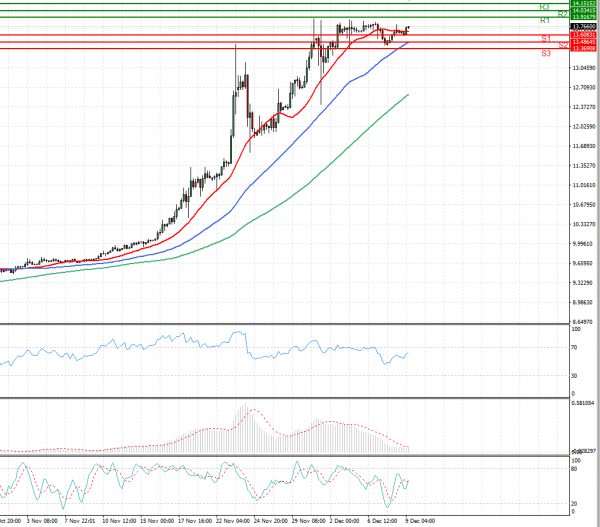Click time axis label 3 Nov 08:00

pos(42,521)
